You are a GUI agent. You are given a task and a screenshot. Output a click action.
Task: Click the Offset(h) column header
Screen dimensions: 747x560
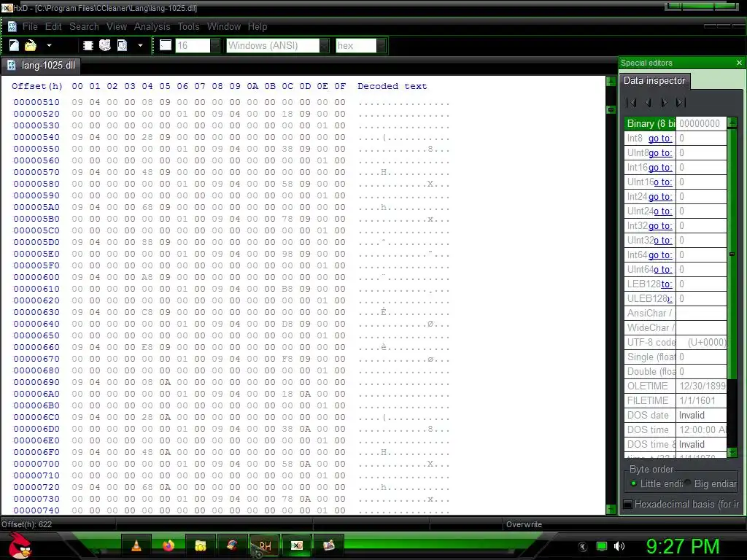37,86
